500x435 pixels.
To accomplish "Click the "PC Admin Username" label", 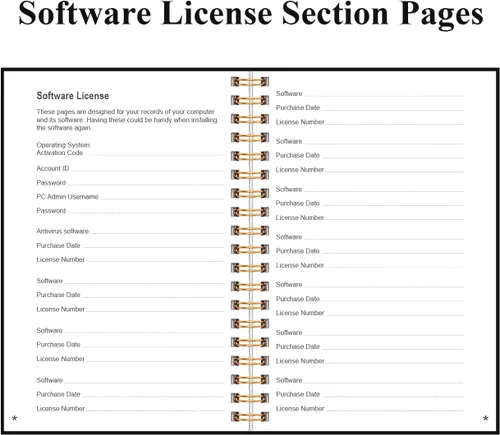I will pos(67,197).
